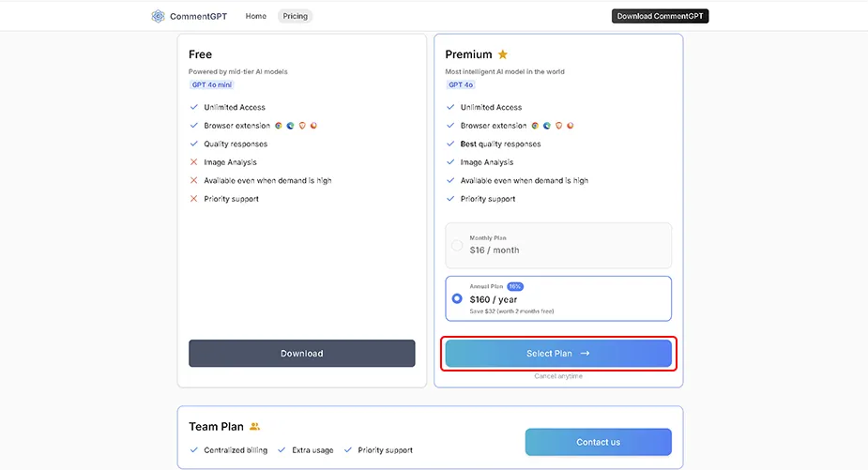Click the "Save $32" note
Screen dimensions: 868x470
click(x=511, y=311)
